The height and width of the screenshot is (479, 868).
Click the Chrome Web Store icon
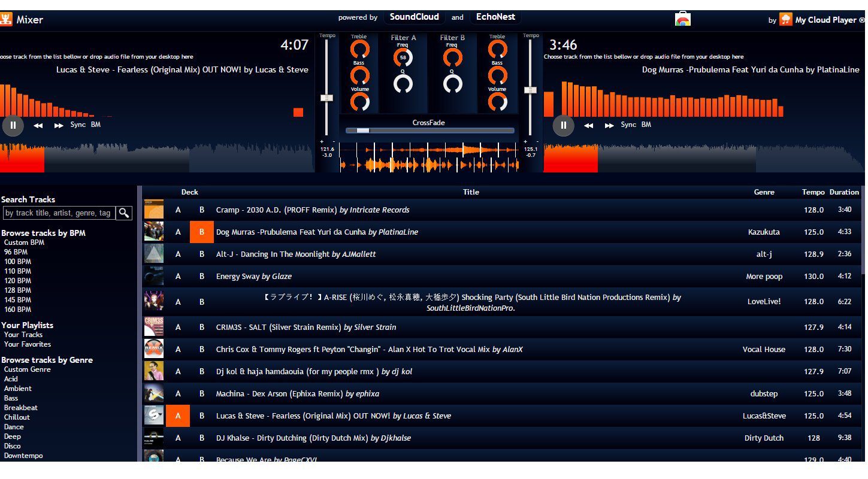tap(683, 19)
